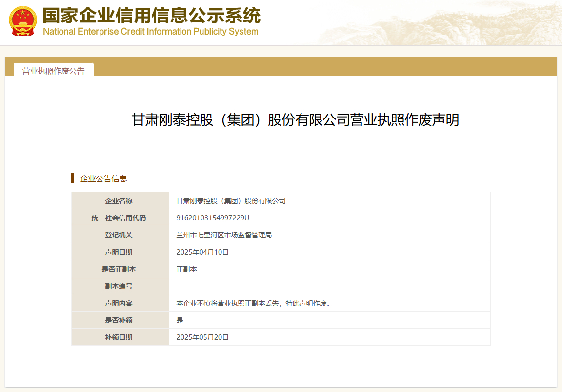Select the 声明内容 row label
The height and width of the screenshot is (392, 562).
(119, 303)
